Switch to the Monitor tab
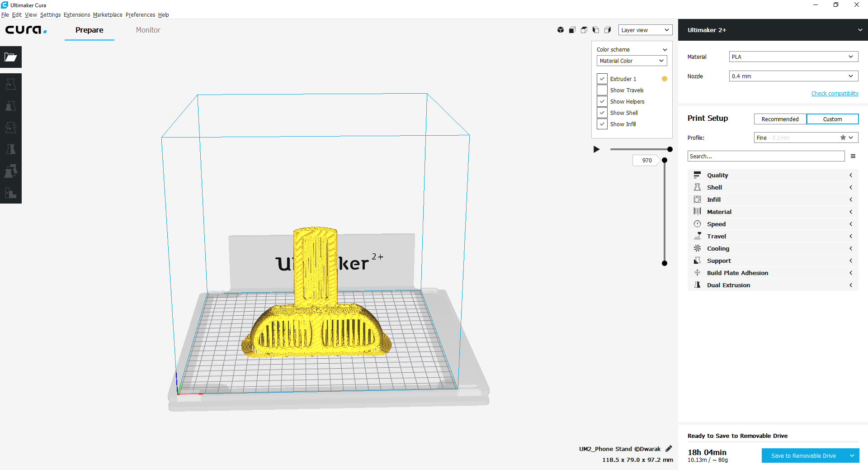868x470 pixels. point(148,30)
